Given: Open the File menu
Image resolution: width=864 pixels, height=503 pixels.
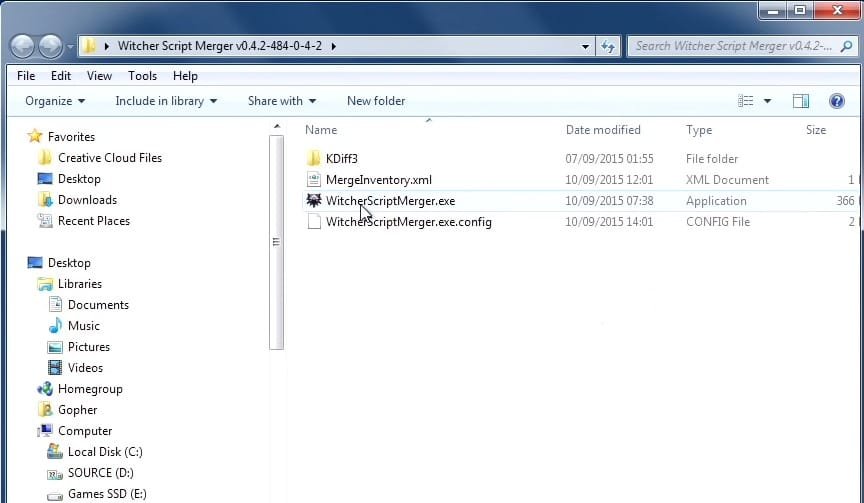Looking at the screenshot, I should point(26,76).
